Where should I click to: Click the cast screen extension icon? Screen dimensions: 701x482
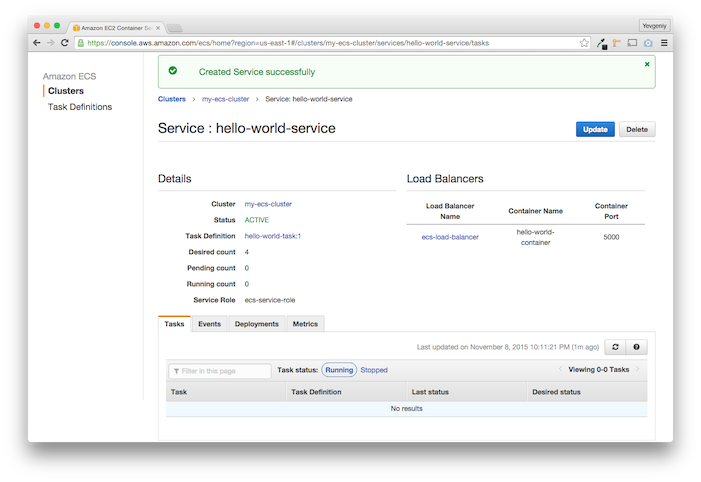(632, 43)
